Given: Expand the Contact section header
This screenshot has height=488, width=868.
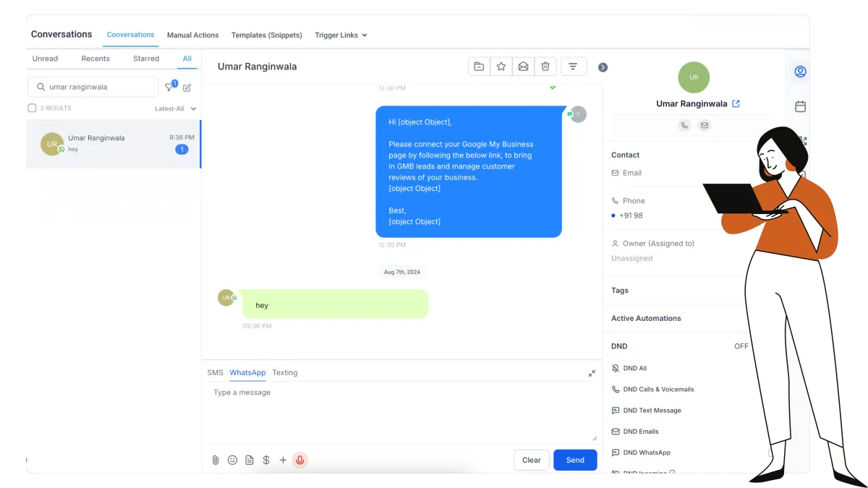Looking at the screenshot, I should (x=625, y=155).
